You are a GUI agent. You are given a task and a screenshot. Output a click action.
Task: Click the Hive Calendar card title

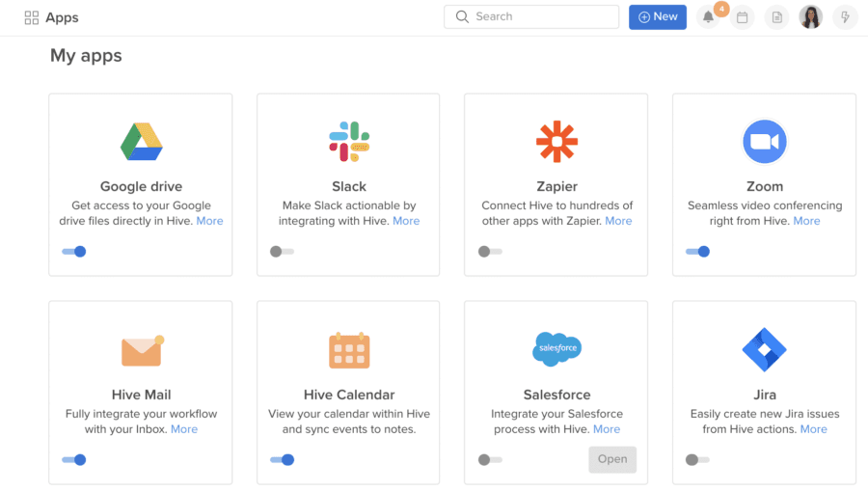pyautogui.click(x=349, y=395)
